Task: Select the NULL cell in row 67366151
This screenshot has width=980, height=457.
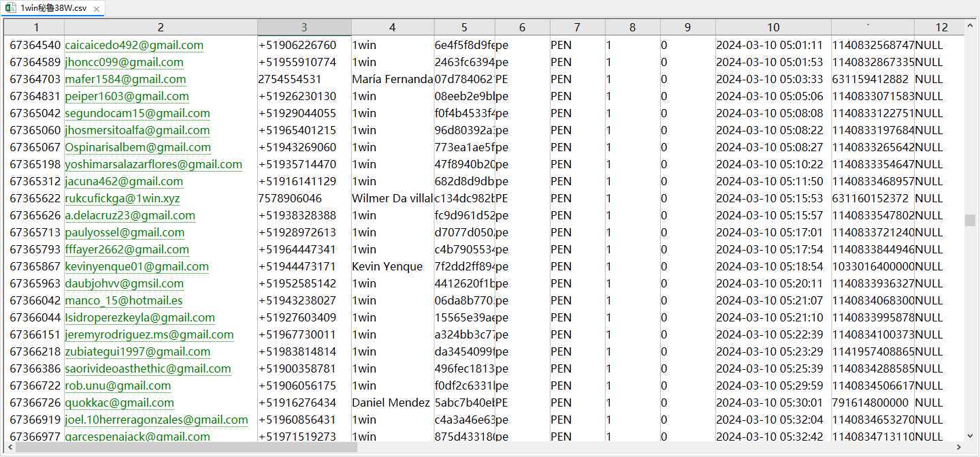Action: point(939,334)
